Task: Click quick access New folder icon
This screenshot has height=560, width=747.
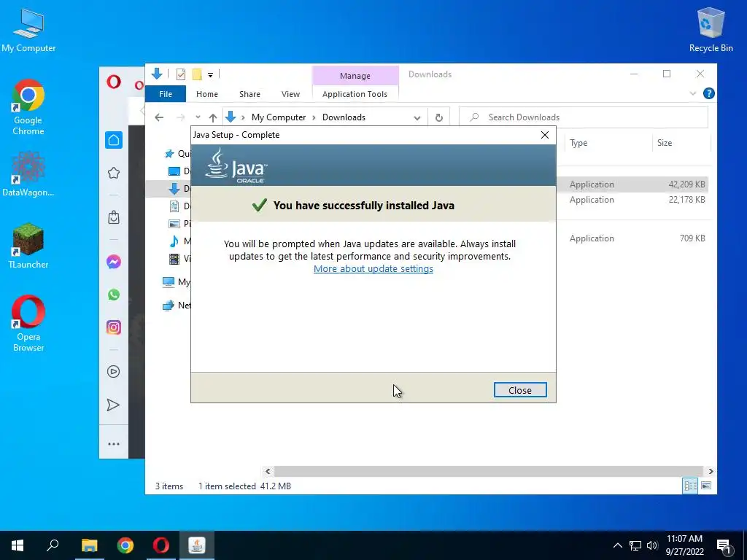Action: click(197, 74)
